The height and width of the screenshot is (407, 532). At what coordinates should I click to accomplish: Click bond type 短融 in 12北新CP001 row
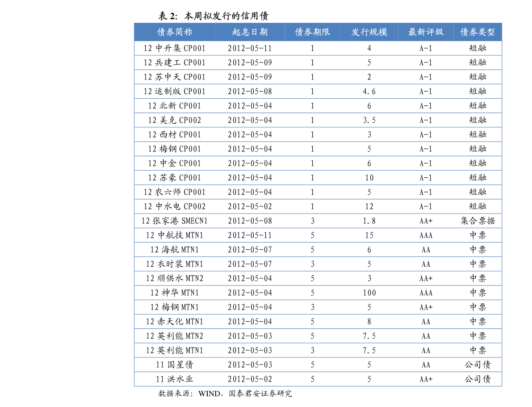[478, 106]
